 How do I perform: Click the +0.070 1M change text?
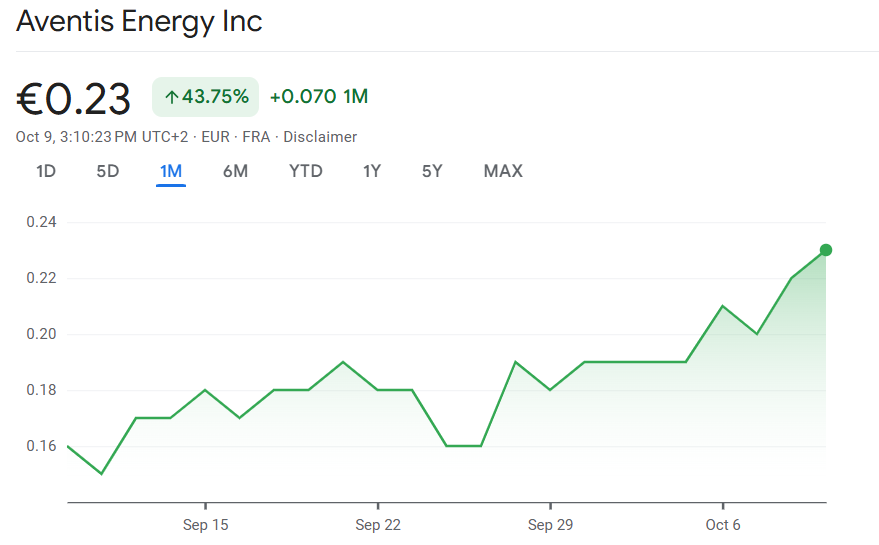319,97
